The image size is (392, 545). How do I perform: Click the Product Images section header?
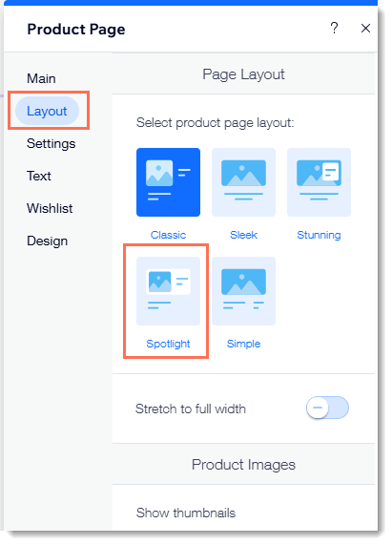click(243, 465)
